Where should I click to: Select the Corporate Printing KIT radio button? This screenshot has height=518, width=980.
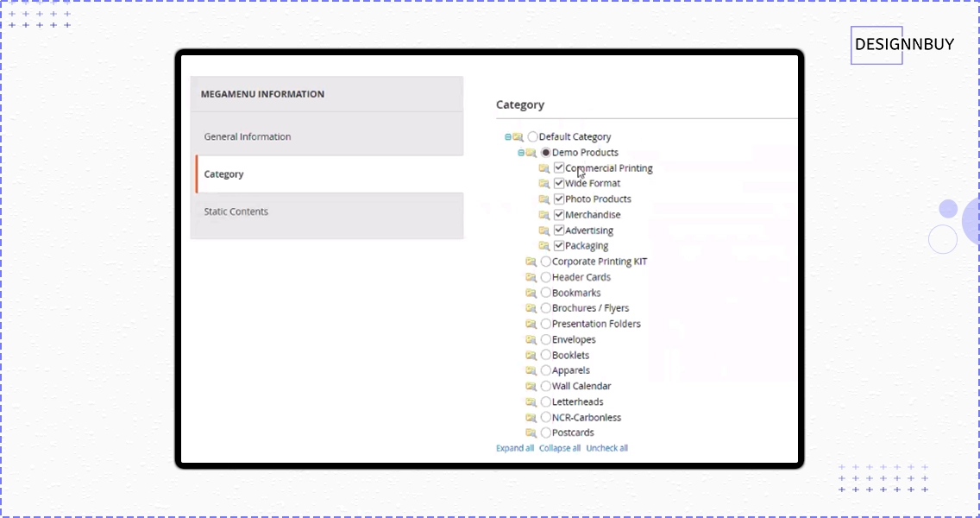click(546, 262)
